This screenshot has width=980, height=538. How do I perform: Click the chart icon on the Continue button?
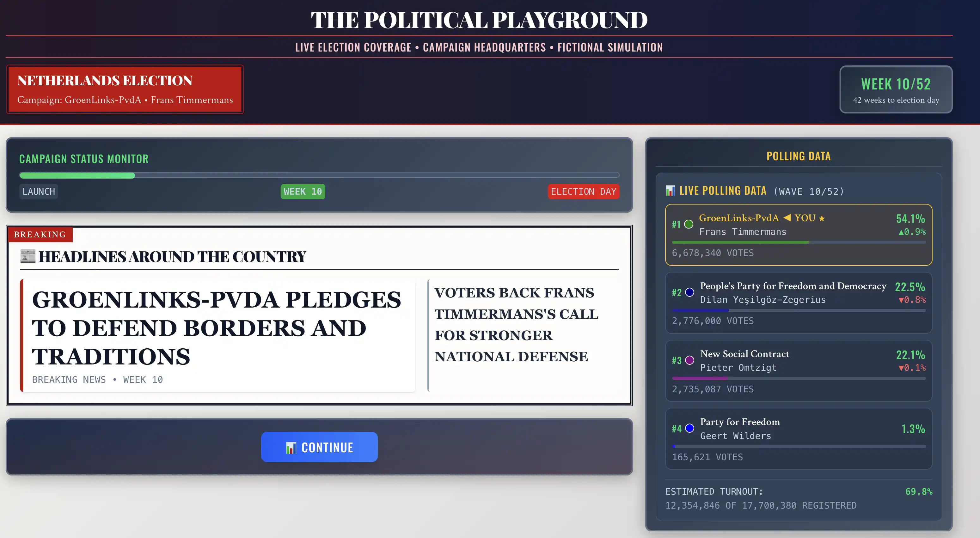point(291,448)
